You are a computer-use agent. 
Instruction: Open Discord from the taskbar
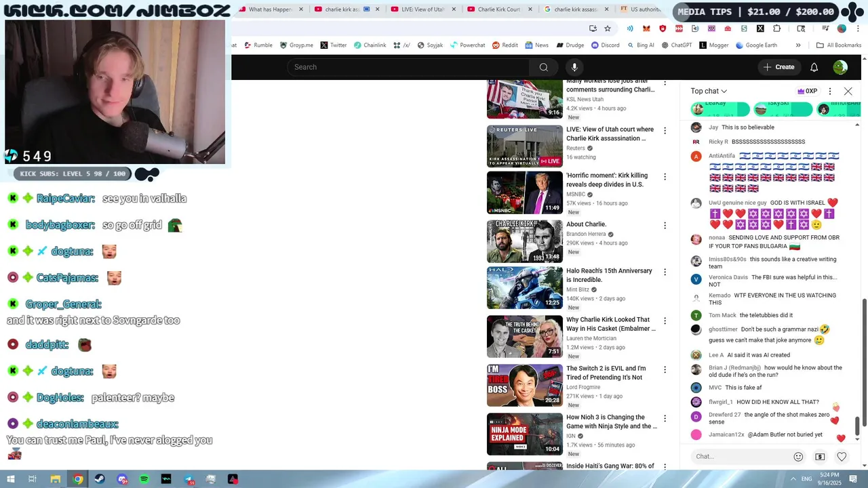[122, 479]
